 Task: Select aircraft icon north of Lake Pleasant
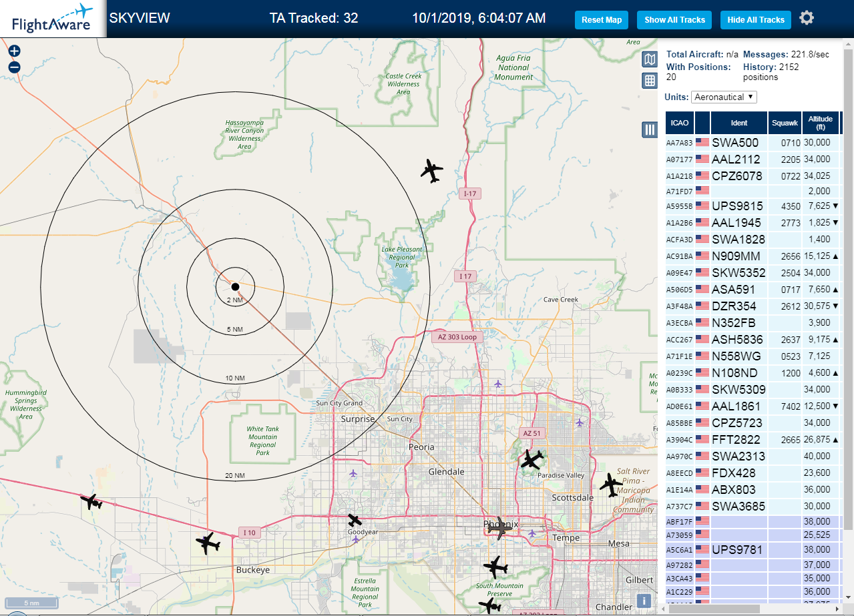point(432,171)
